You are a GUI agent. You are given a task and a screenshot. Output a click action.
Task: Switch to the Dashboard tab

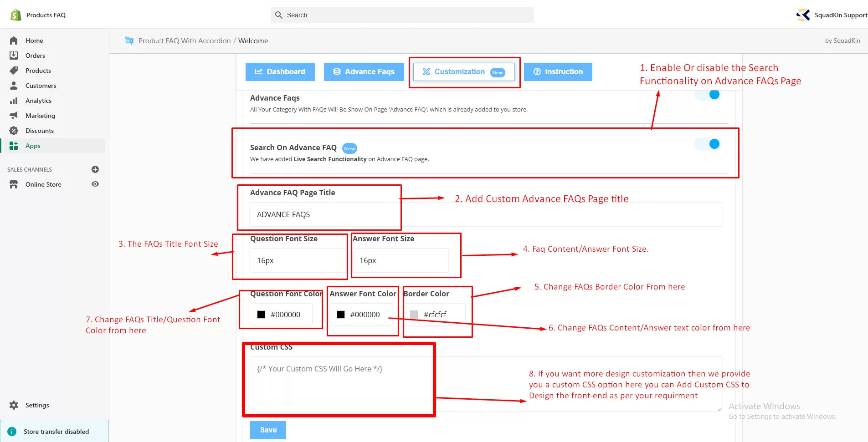[280, 72]
